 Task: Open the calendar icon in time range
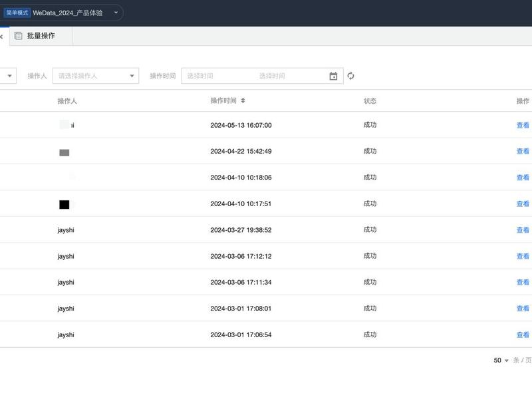tap(333, 76)
